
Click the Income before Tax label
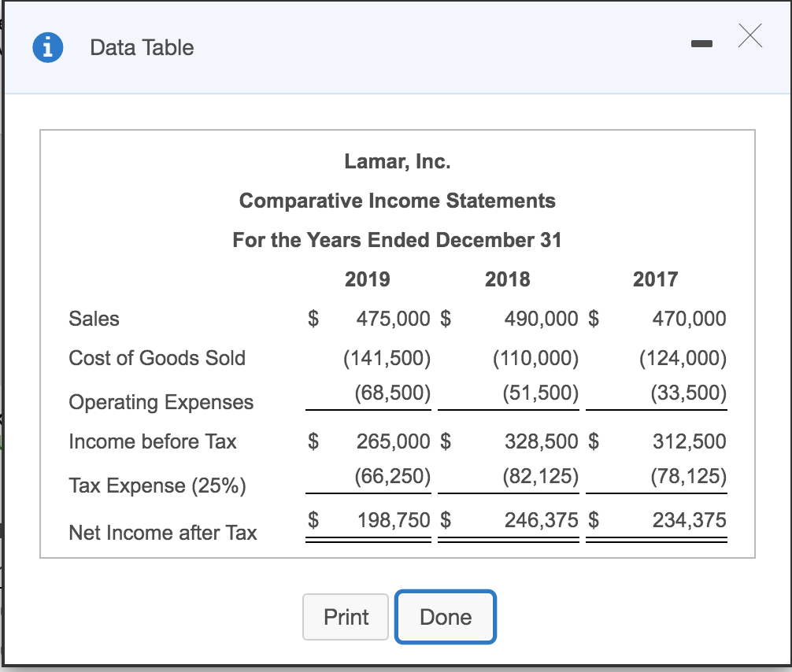(153, 441)
